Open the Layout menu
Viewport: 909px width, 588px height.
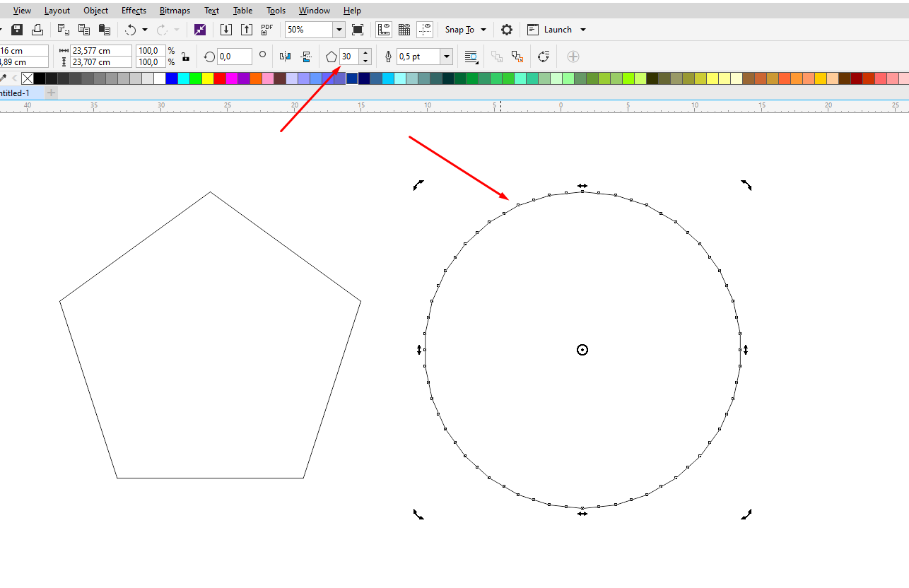57,11
